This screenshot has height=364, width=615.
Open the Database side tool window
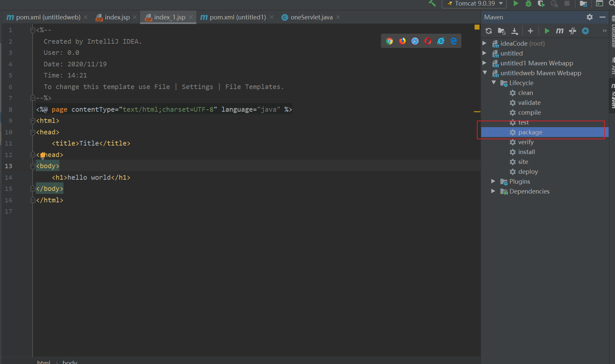(x=612, y=32)
